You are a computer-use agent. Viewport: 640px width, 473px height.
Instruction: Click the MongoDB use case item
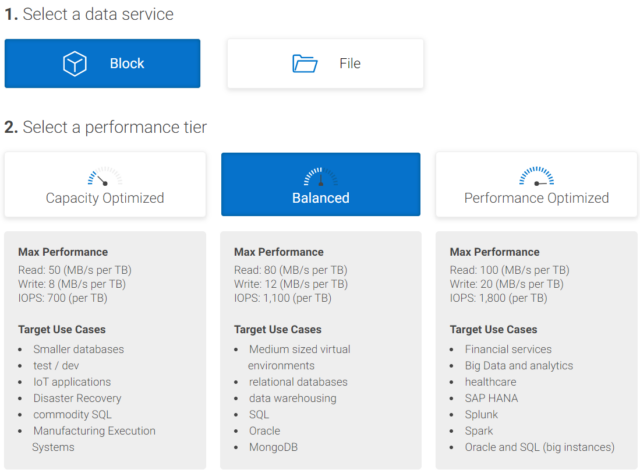tap(275, 446)
